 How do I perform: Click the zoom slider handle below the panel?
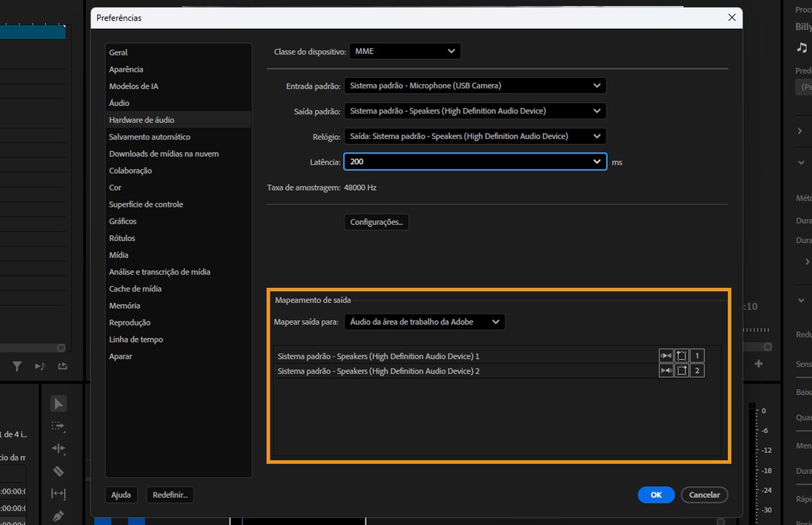(x=61, y=348)
